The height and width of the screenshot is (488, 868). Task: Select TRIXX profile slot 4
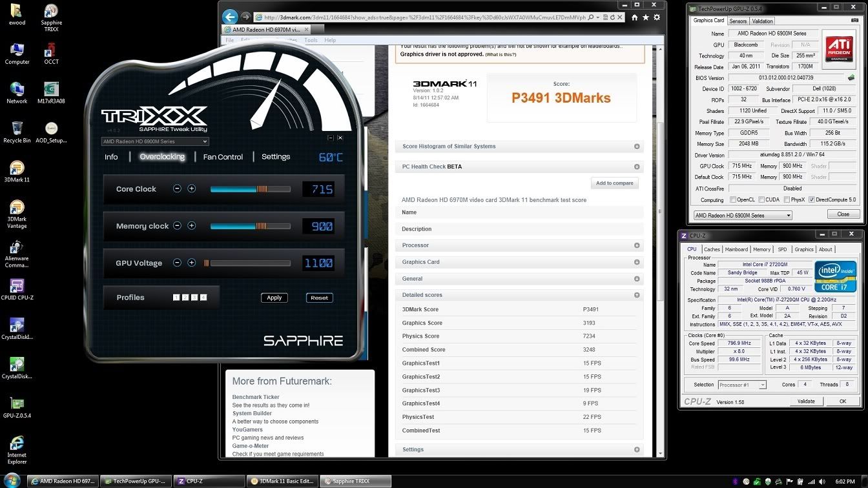coord(203,298)
